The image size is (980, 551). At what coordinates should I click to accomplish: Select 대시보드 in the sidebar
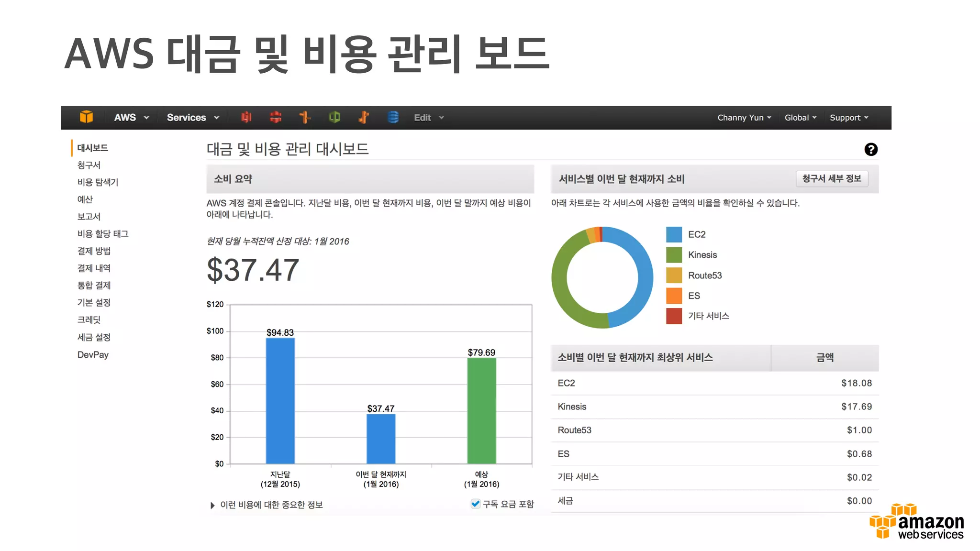click(93, 148)
